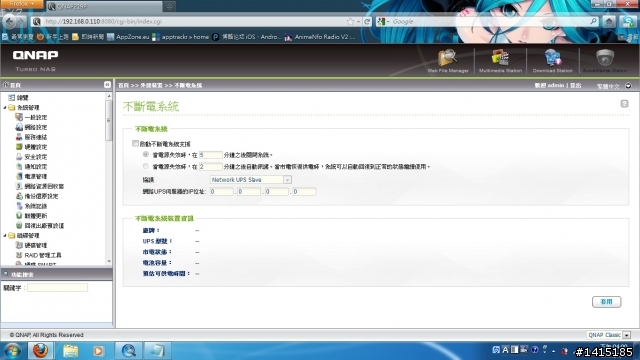Click 登出 logout link
Image resolution: width=640 pixels, height=360 pixels.
click(x=576, y=85)
